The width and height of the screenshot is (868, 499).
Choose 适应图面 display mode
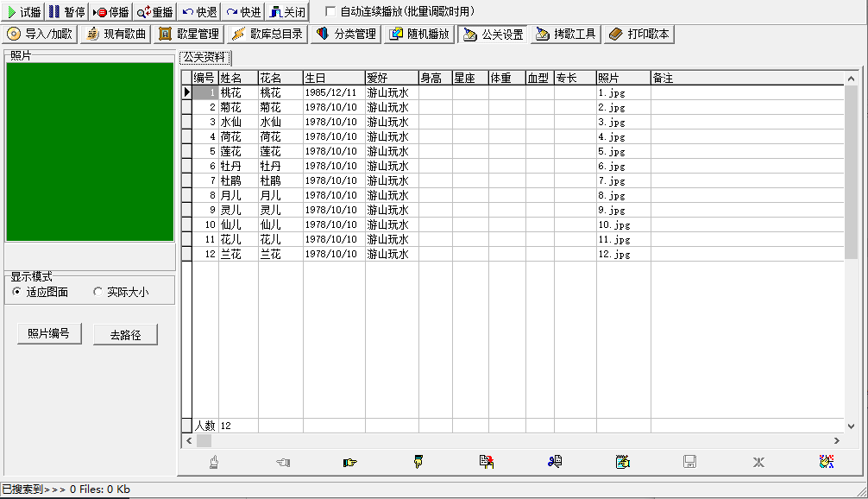click(x=41, y=292)
